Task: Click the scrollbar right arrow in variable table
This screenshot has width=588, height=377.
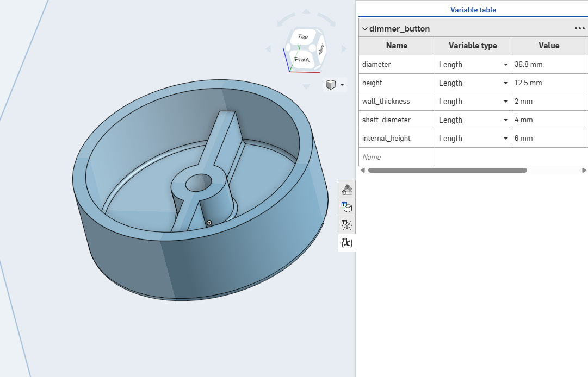Action: (584, 171)
